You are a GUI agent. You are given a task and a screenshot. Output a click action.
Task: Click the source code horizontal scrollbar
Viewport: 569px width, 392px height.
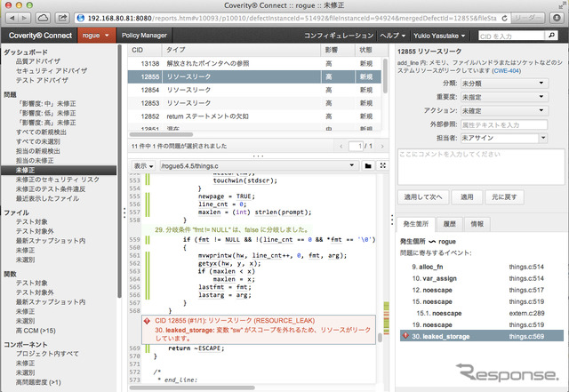click(x=192, y=388)
